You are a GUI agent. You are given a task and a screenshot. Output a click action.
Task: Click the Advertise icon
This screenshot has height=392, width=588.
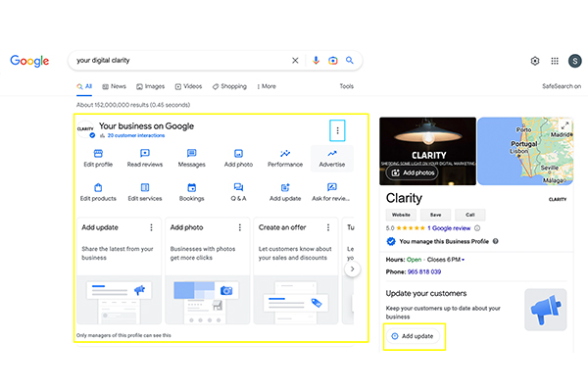click(332, 154)
